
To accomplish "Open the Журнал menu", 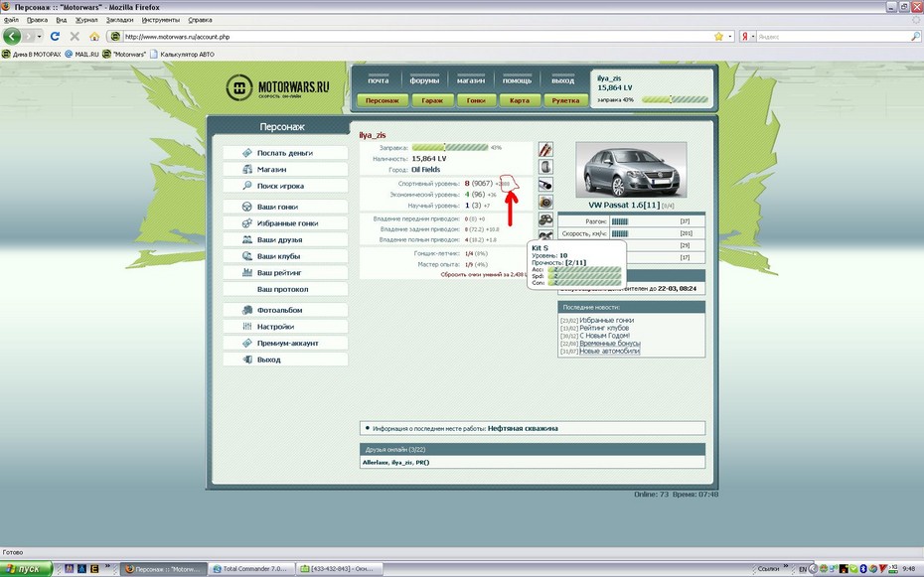I will [86, 20].
